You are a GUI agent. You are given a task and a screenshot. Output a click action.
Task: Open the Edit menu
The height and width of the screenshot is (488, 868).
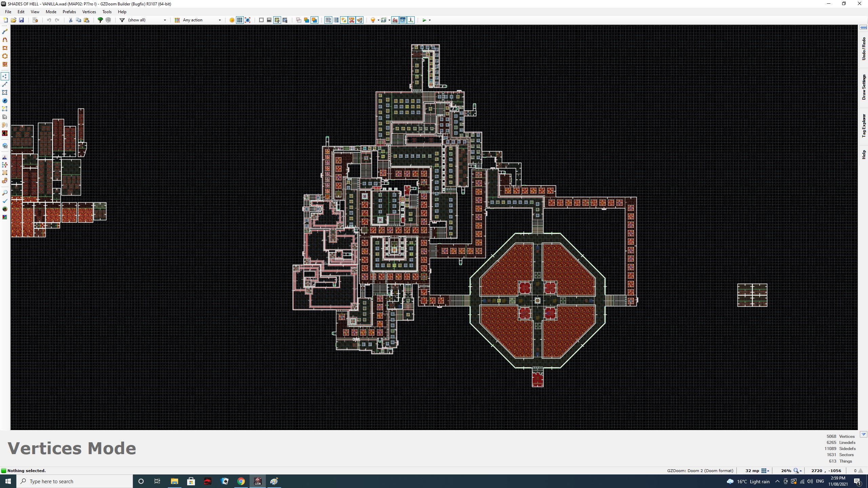tap(21, 12)
